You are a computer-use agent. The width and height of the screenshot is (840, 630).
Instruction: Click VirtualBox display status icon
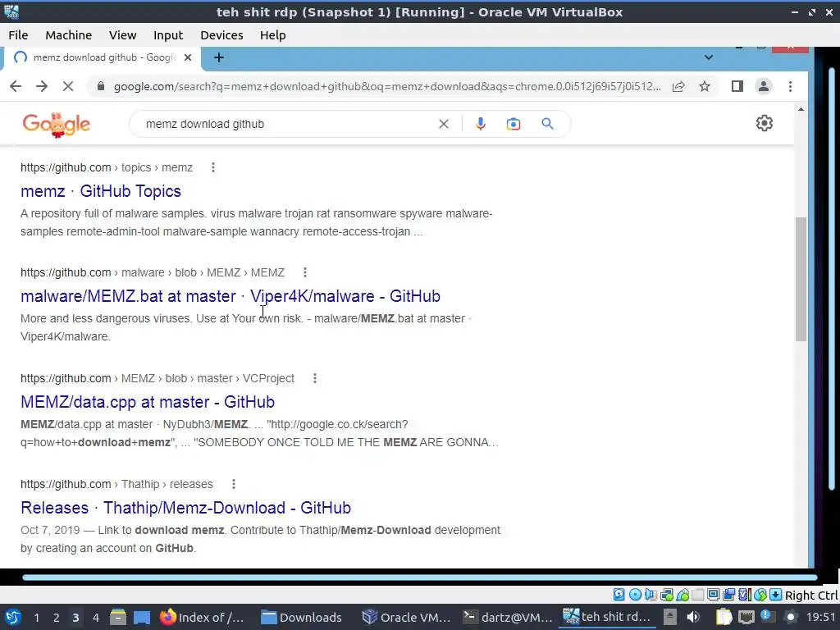pyautogui.click(x=713, y=595)
